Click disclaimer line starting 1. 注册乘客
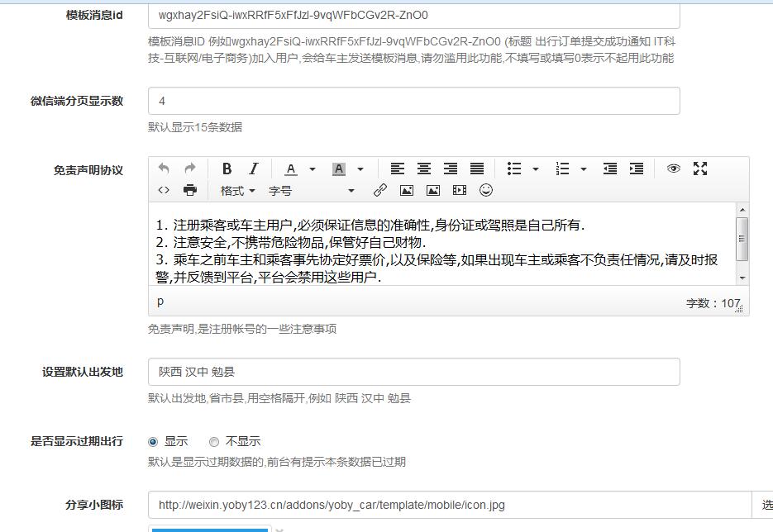Viewport: 773px width, 532px height. tap(370, 226)
